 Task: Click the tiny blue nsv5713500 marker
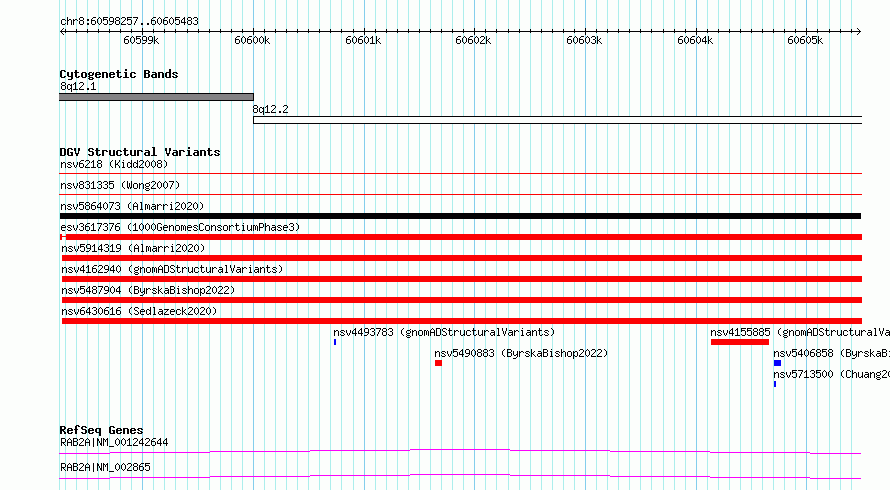coord(775,384)
